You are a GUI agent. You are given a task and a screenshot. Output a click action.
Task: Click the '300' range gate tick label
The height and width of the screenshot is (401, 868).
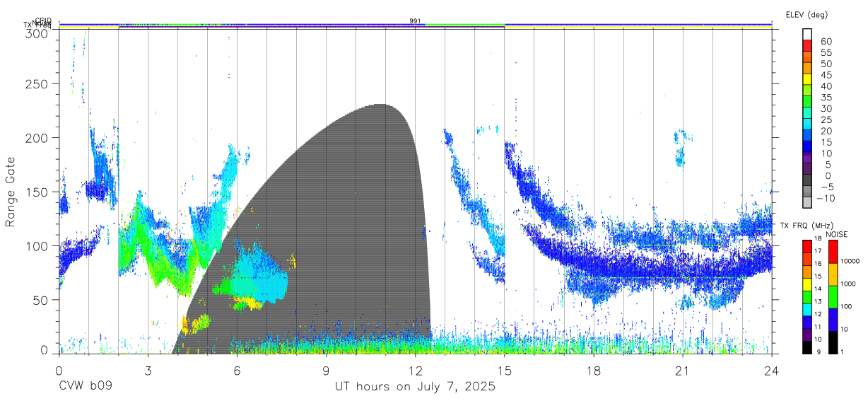tap(37, 33)
